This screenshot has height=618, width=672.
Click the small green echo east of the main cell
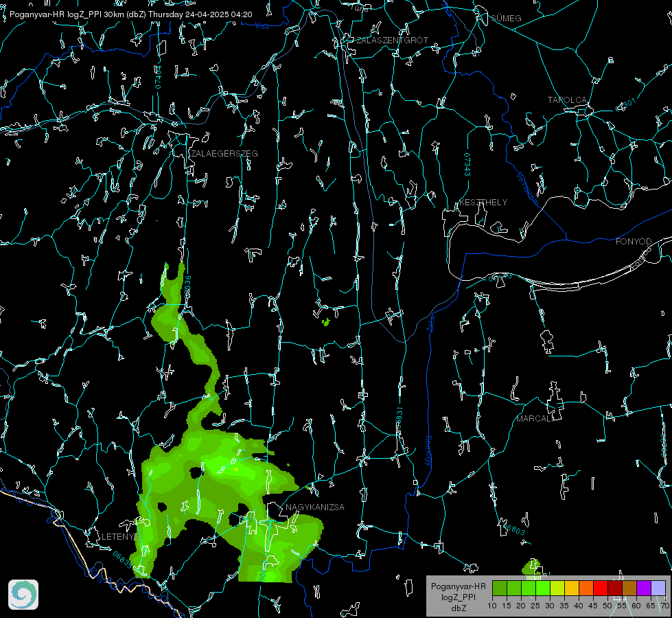(326, 321)
